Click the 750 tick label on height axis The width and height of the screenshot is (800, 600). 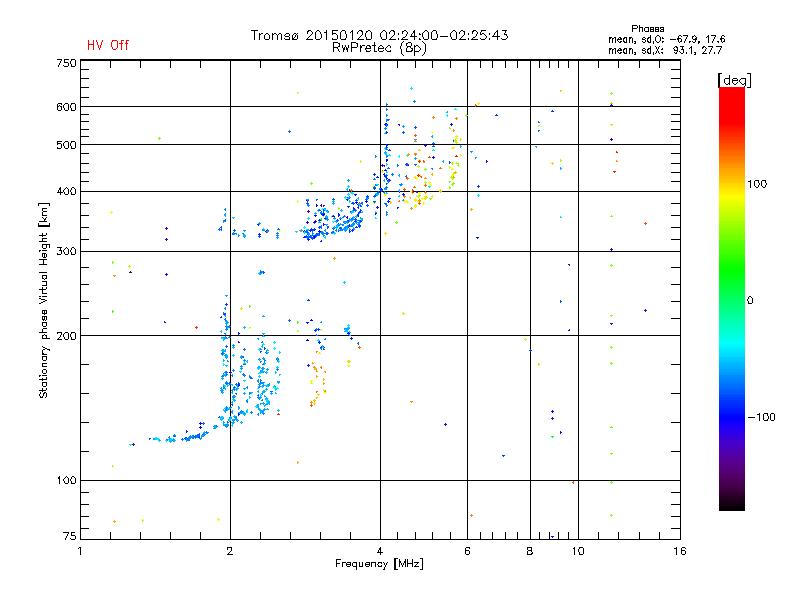click(66, 63)
